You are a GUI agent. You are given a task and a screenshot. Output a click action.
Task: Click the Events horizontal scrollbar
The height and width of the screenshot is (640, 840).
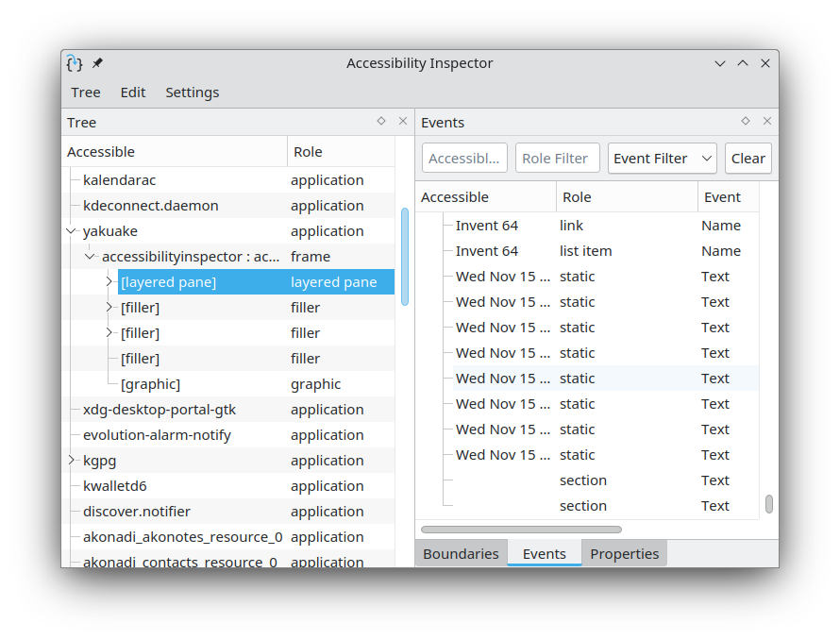click(521, 530)
